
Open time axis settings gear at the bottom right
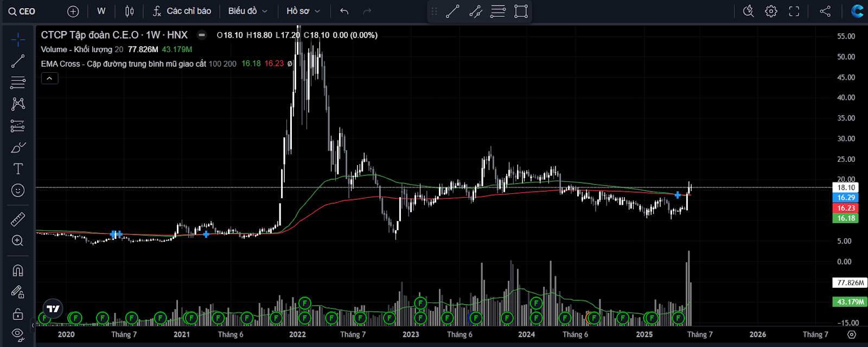(852, 335)
